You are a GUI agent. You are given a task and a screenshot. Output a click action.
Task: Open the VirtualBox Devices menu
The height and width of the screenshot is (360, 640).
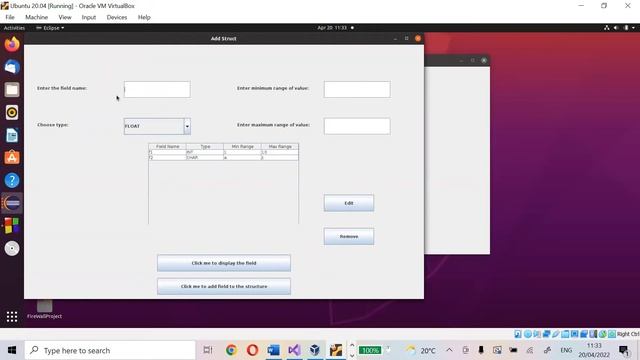tap(117, 17)
